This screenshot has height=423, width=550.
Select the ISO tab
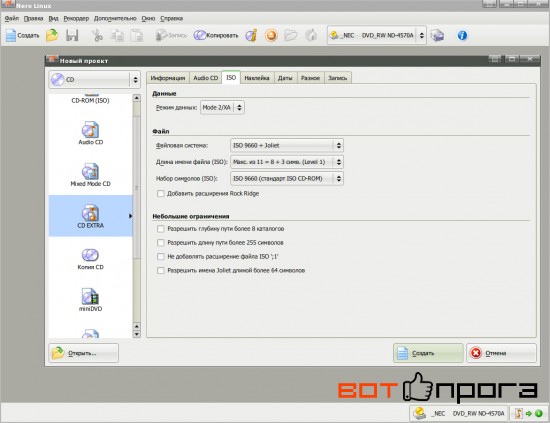[x=231, y=78]
